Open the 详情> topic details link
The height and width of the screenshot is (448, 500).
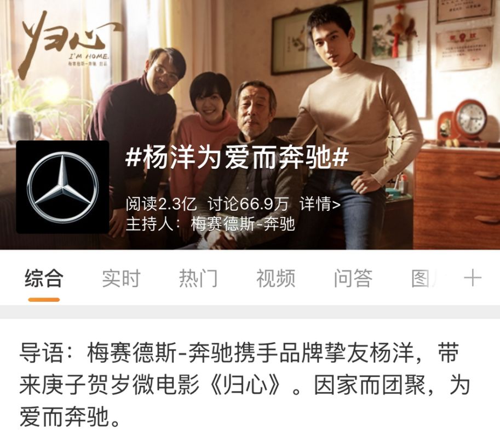320,204
